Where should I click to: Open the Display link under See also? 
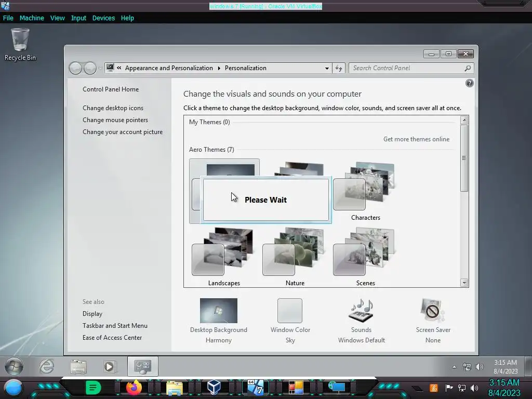click(x=92, y=314)
